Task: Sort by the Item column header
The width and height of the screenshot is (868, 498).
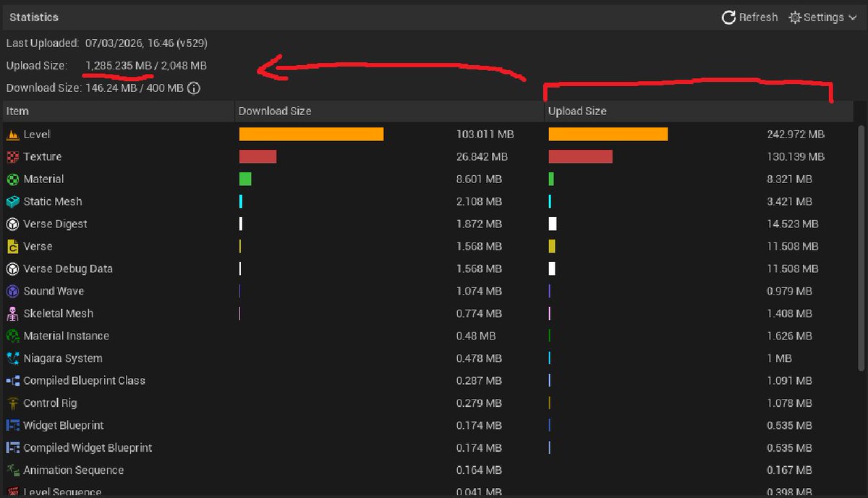Action: tap(118, 111)
